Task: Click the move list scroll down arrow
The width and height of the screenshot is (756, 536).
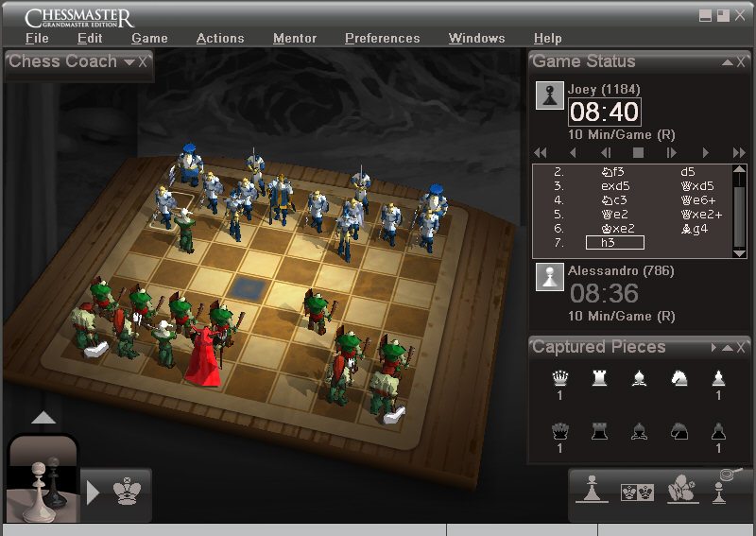Action: point(739,252)
